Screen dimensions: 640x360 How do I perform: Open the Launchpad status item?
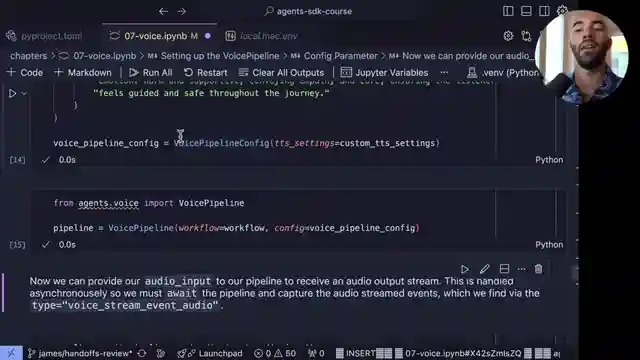click(x=210, y=353)
